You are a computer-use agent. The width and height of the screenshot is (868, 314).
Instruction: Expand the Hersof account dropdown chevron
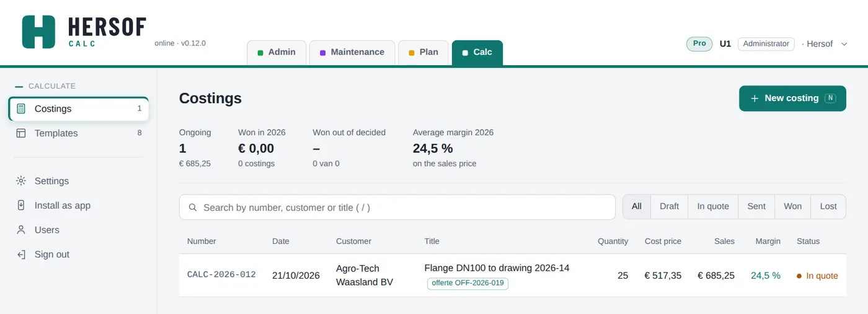(844, 44)
